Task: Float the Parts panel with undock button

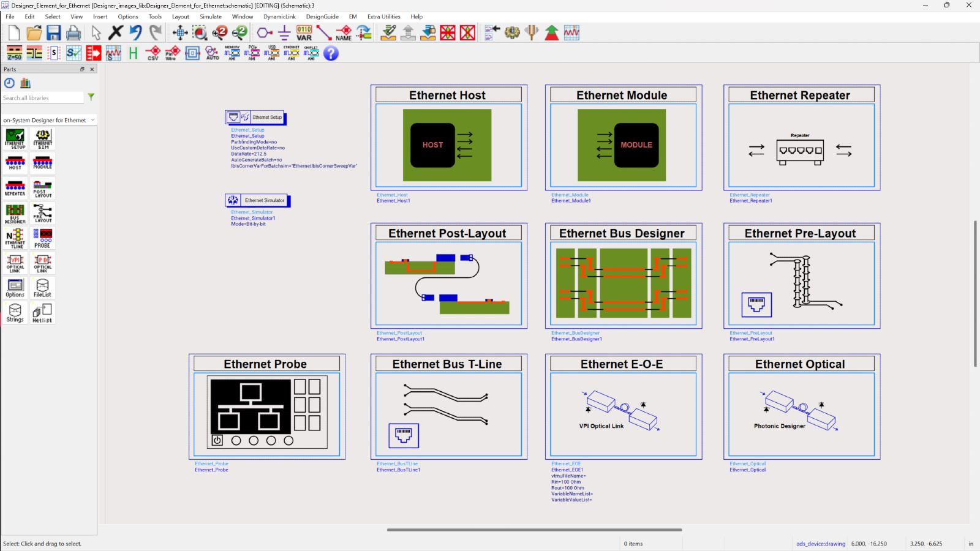Action: coord(82,69)
